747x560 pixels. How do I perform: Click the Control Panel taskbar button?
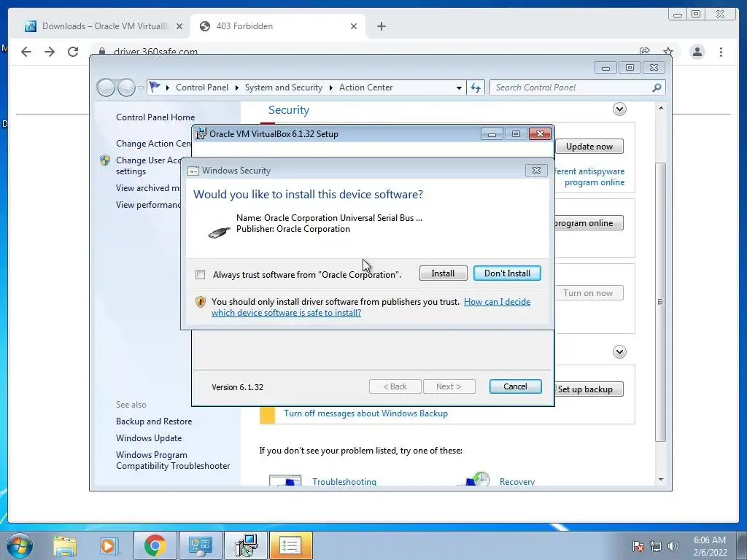pos(200,545)
